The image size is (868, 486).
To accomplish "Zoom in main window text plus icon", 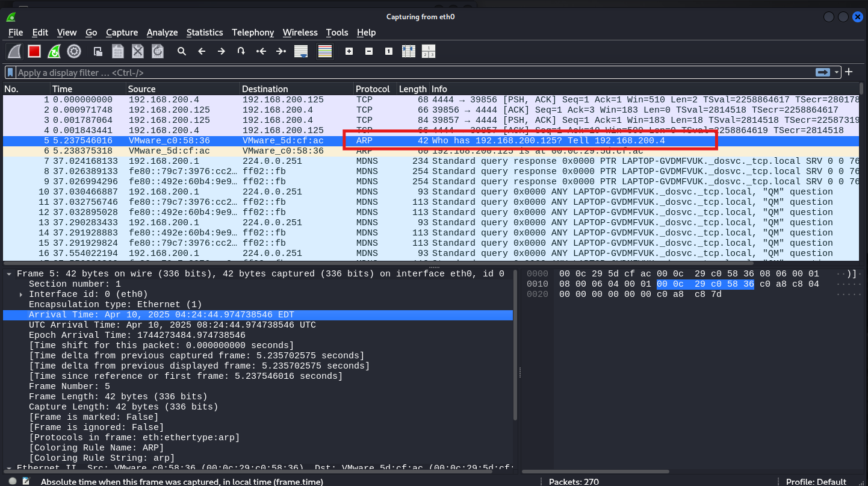I will (x=349, y=51).
